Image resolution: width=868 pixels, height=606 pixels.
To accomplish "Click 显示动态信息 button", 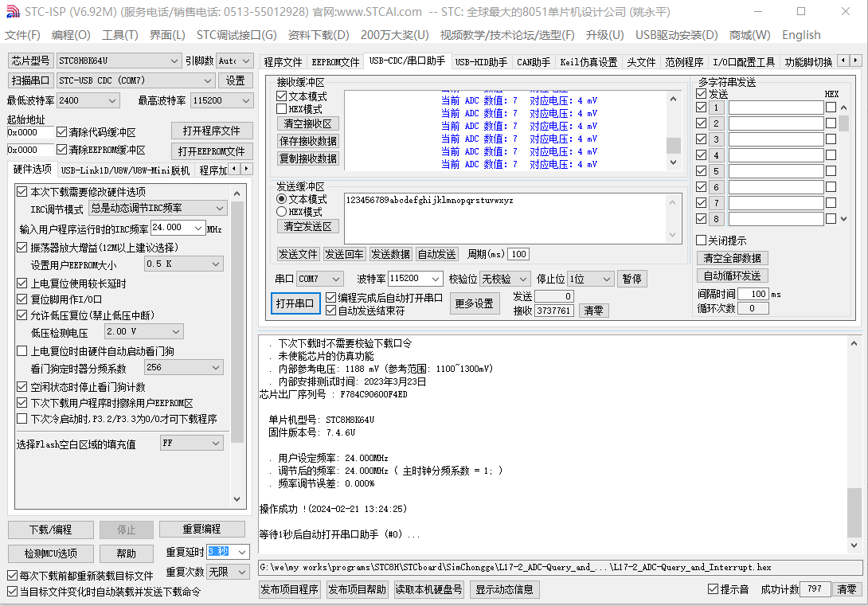I will coord(504,589).
